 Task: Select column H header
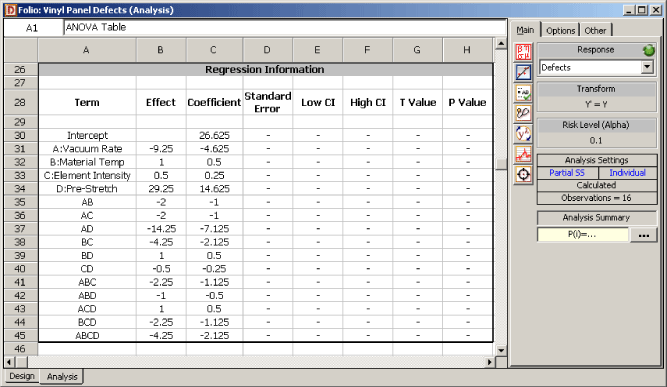click(467, 50)
